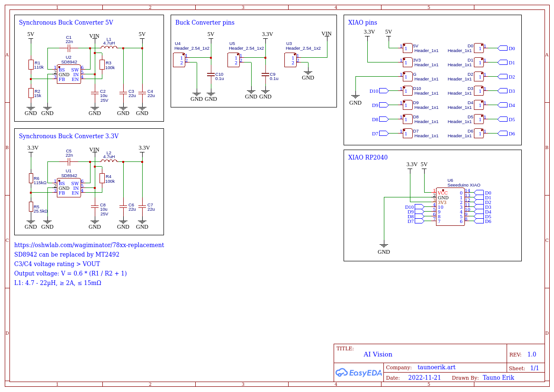
Task: Click the U6 Seeeduino XIAO component body
Action: tap(450, 207)
